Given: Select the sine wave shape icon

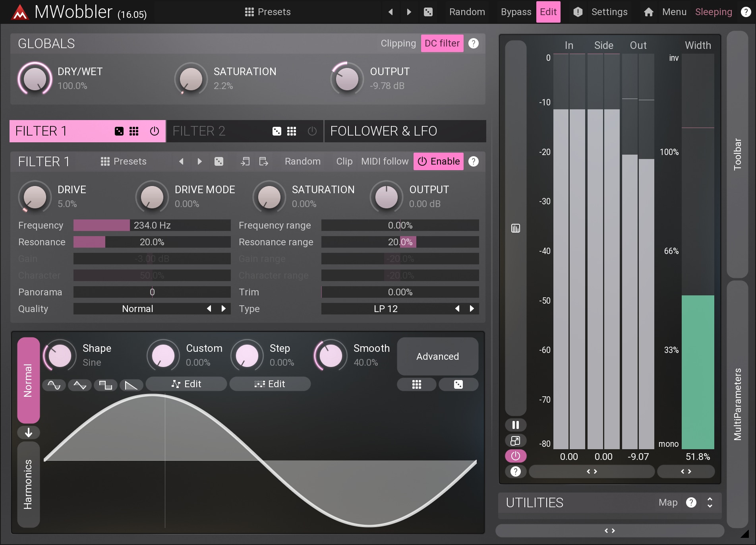Looking at the screenshot, I should [x=54, y=385].
